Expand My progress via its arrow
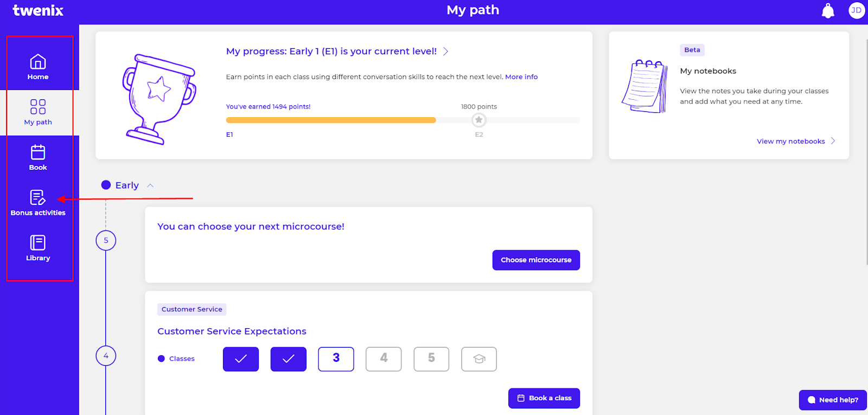868x415 pixels. point(446,51)
